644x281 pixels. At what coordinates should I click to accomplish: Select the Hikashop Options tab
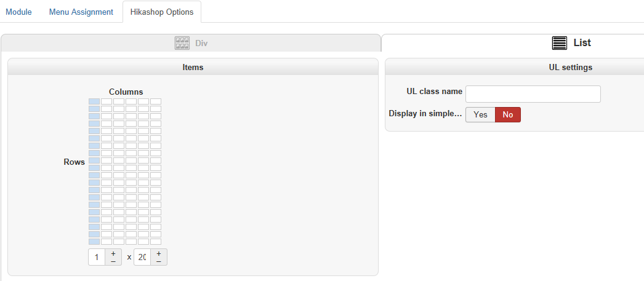tap(162, 12)
